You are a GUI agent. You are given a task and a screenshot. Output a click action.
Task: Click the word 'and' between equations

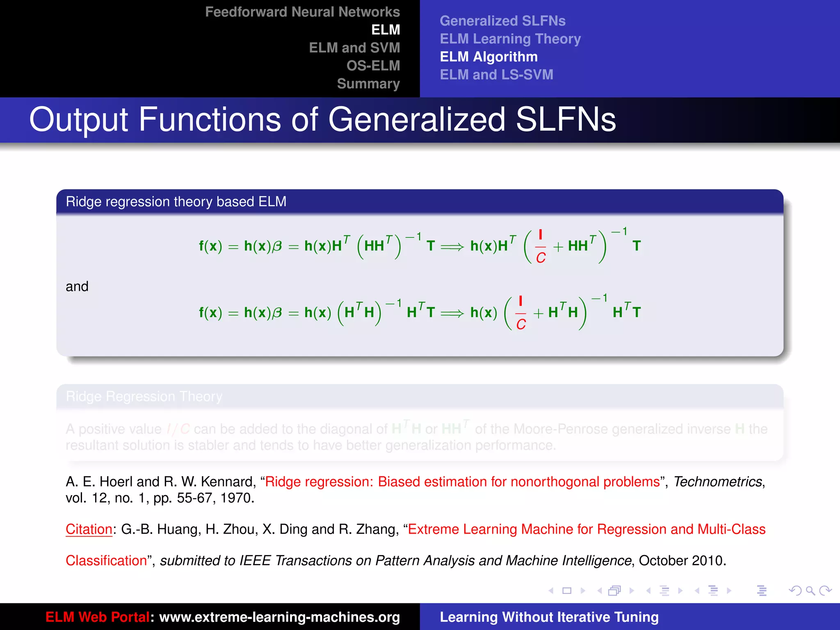click(77, 286)
